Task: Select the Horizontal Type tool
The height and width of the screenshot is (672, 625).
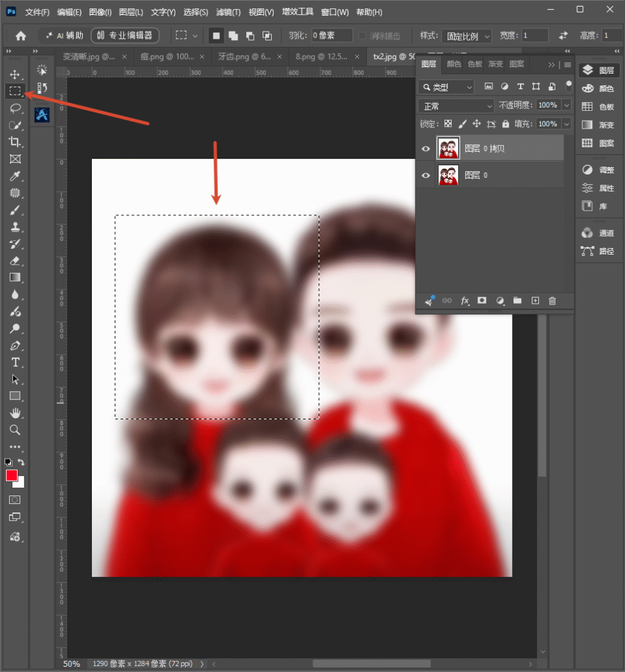Action: pyautogui.click(x=16, y=362)
